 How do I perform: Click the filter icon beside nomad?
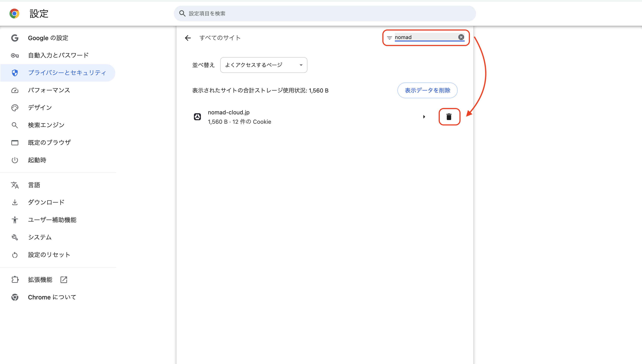389,38
